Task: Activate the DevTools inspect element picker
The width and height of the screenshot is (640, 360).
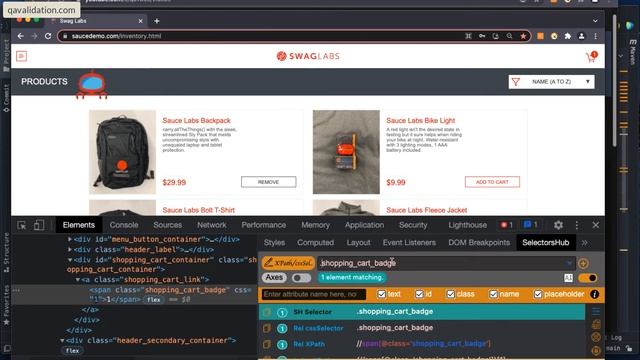Action: (x=22, y=225)
